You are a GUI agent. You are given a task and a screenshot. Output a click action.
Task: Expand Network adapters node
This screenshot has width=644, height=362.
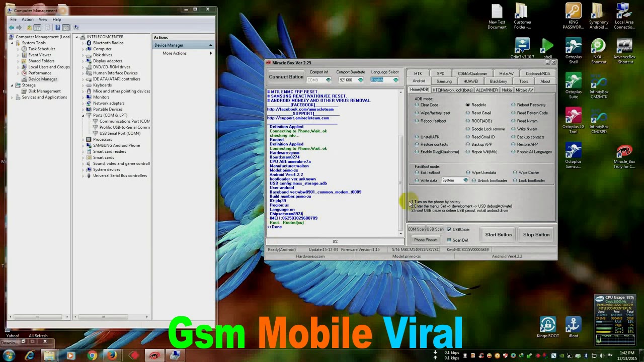pos(83,103)
